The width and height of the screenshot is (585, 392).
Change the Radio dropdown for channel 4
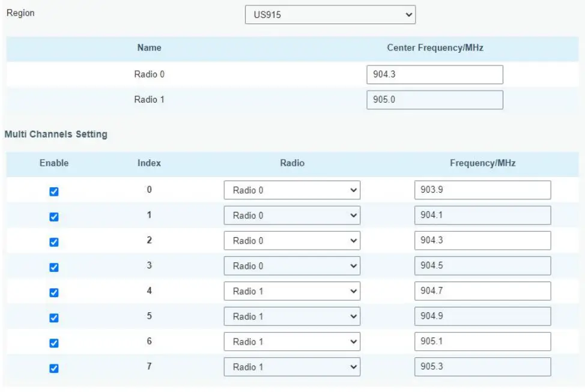tap(292, 291)
